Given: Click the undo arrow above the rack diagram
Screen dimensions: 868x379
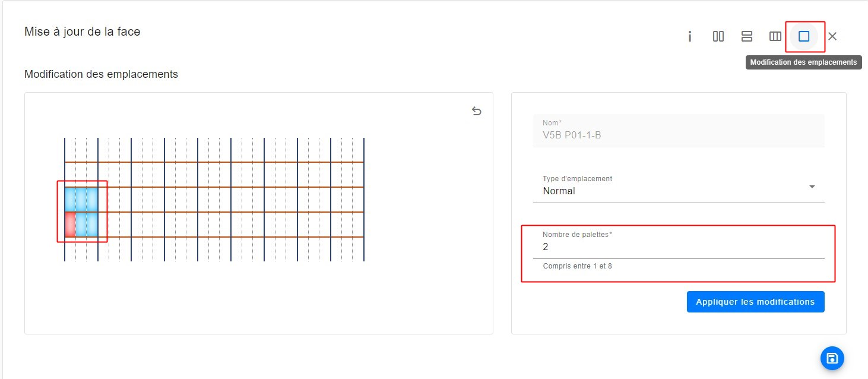Looking at the screenshot, I should (x=476, y=111).
